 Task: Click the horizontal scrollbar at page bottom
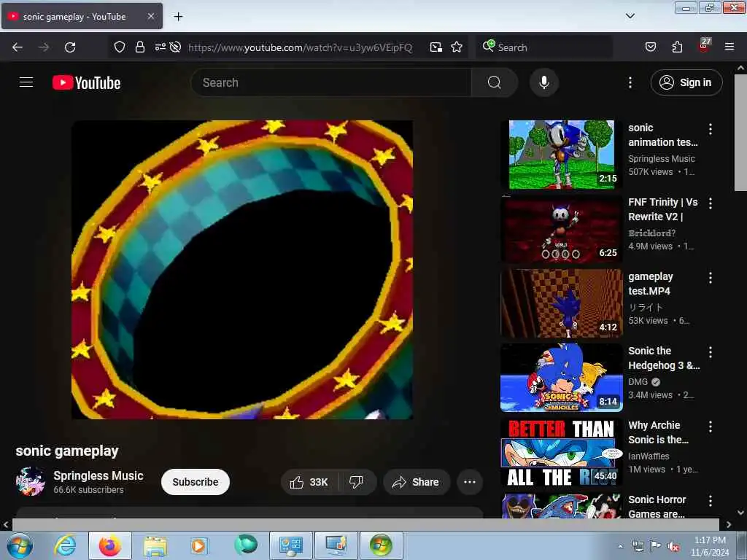pos(365,524)
